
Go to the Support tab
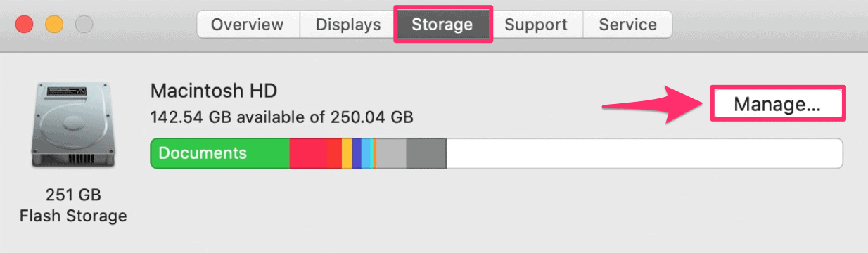pyautogui.click(x=536, y=25)
